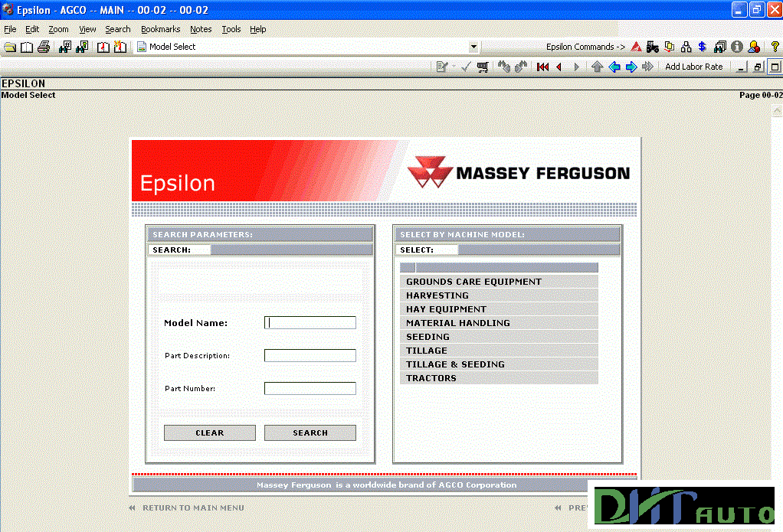Open the Notes menu
The height and width of the screenshot is (532, 783).
(x=201, y=29)
